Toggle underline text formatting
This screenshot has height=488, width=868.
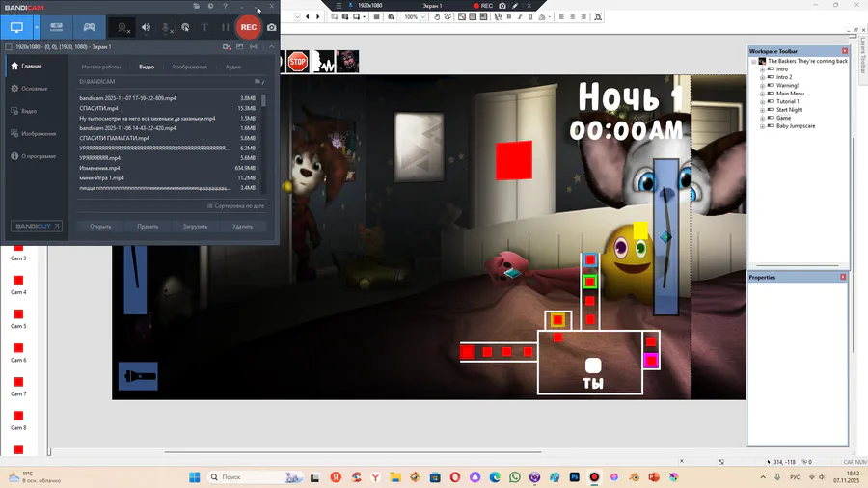pos(530,17)
